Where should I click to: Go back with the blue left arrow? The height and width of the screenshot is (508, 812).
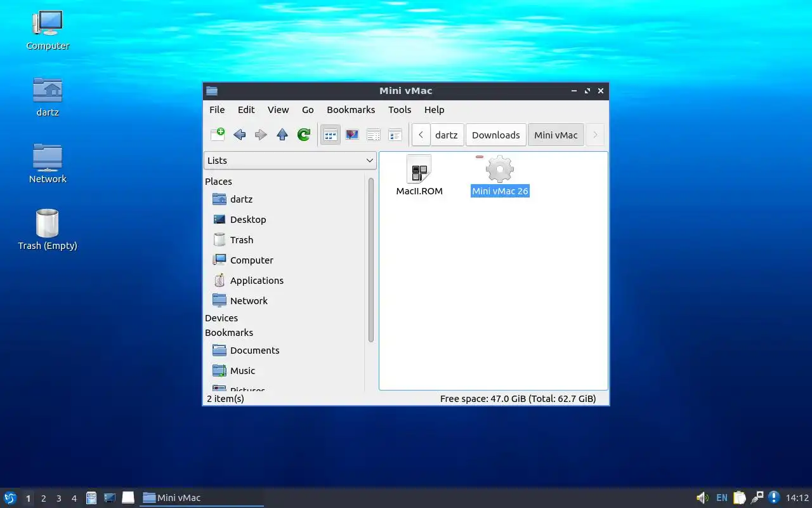click(x=239, y=135)
